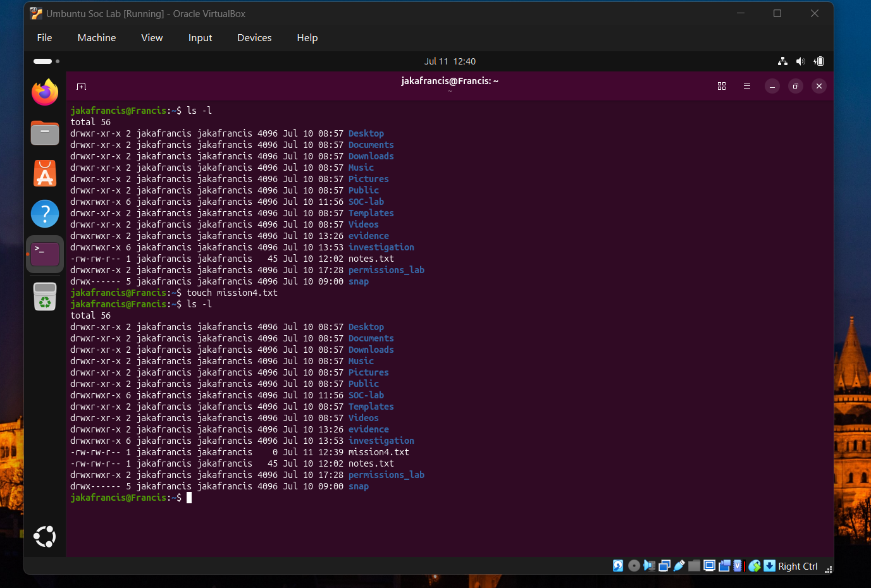
Task: Click the VirtualBox USB status icon
Action: coord(679,566)
